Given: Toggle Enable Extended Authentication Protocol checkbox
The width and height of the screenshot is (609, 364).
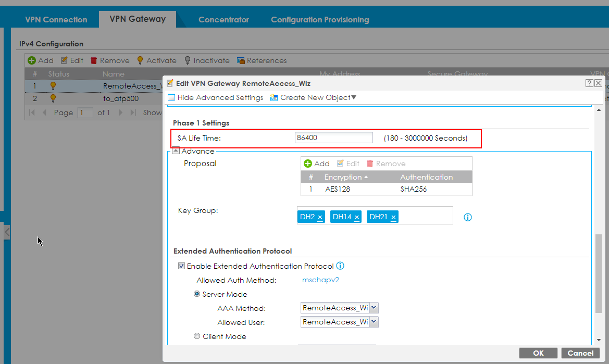Looking at the screenshot, I should pos(181,266).
